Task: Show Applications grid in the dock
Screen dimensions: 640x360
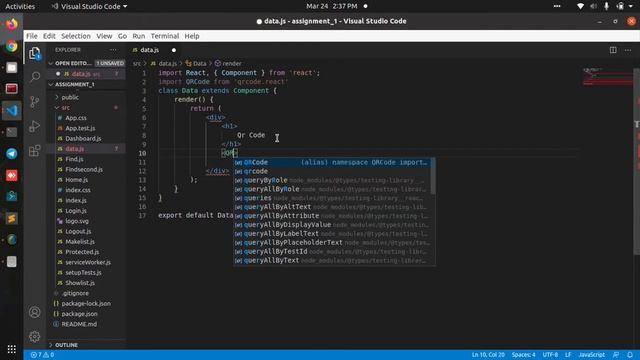Action: 11,349
